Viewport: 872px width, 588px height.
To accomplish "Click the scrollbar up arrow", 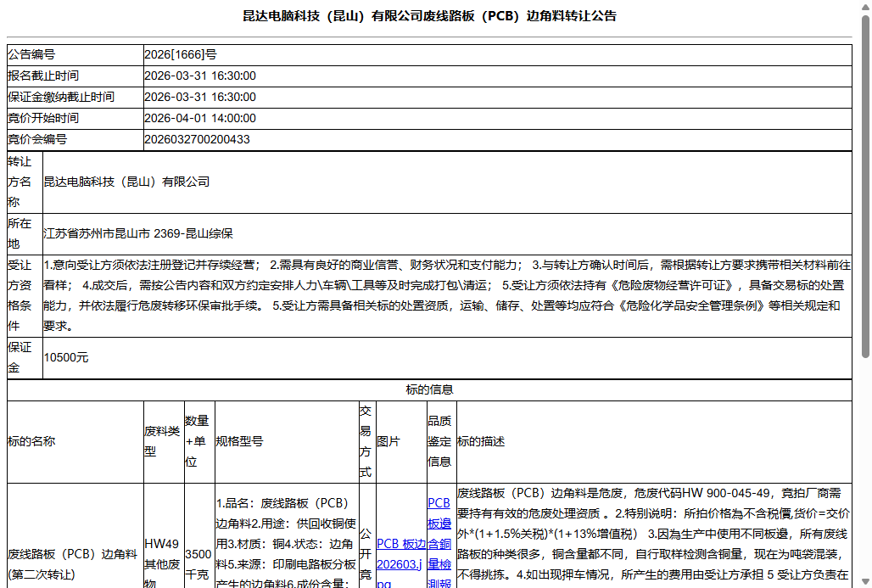I will (x=864, y=7).
